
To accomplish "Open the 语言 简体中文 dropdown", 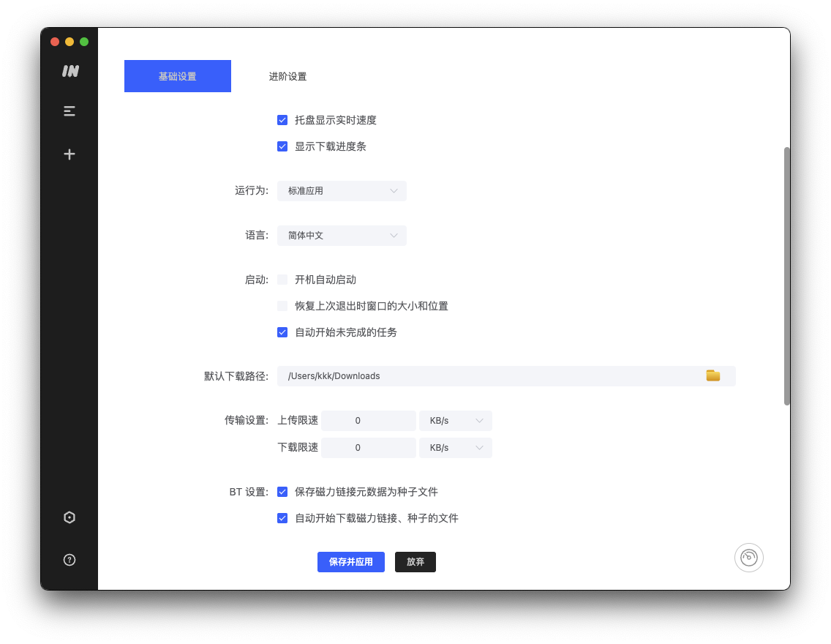I will pos(342,236).
